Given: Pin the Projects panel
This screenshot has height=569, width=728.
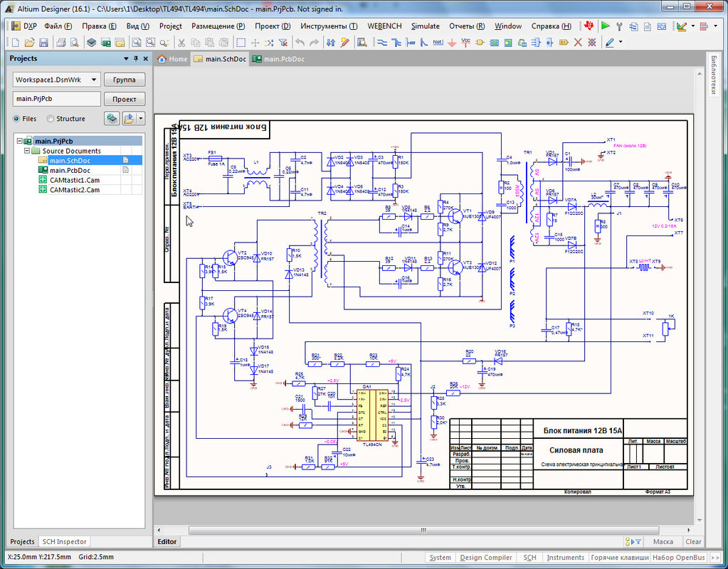Looking at the screenshot, I should tap(136, 59).
